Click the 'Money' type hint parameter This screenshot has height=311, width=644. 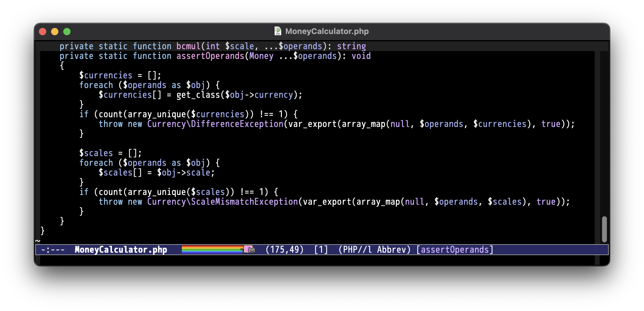coord(261,56)
